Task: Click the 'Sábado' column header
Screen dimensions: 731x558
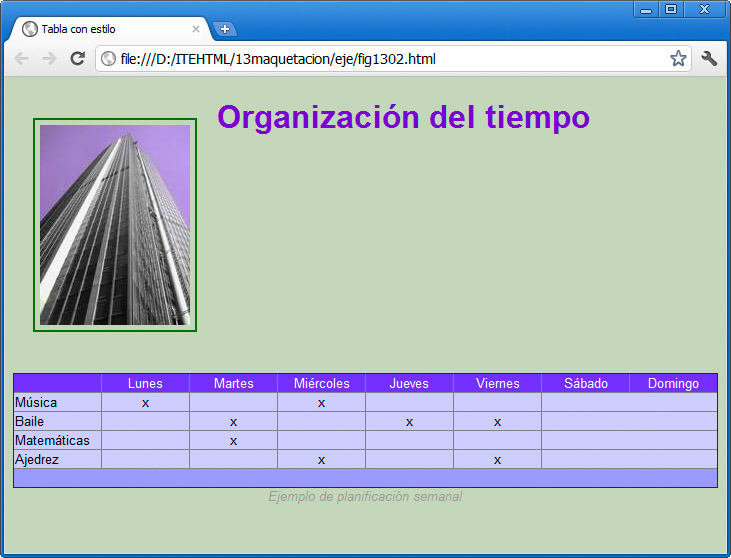Action: pos(586,383)
